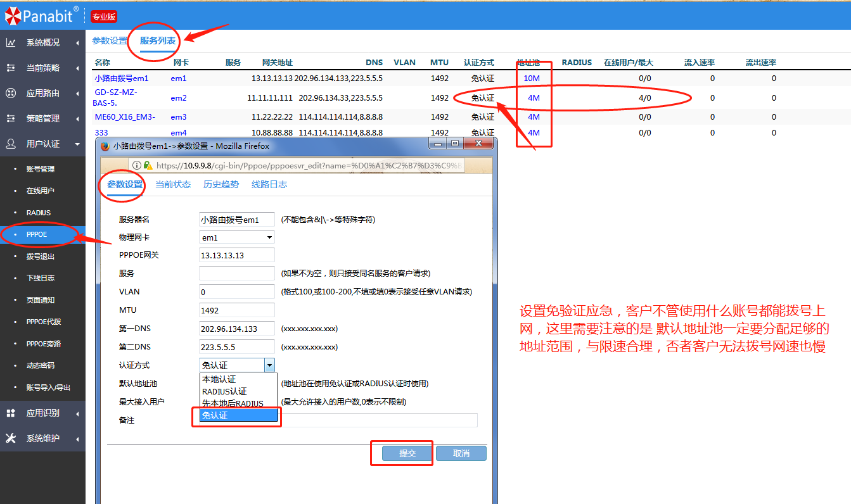This screenshot has width=851, height=504.
Task: Click the 策略管理 icon in sidebar
Action: (x=11, y=118)
